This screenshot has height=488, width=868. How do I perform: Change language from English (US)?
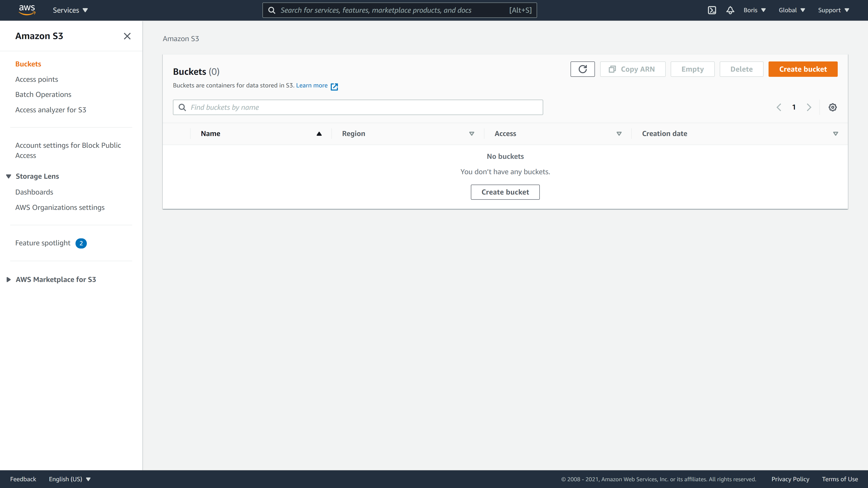click(70, 479)
